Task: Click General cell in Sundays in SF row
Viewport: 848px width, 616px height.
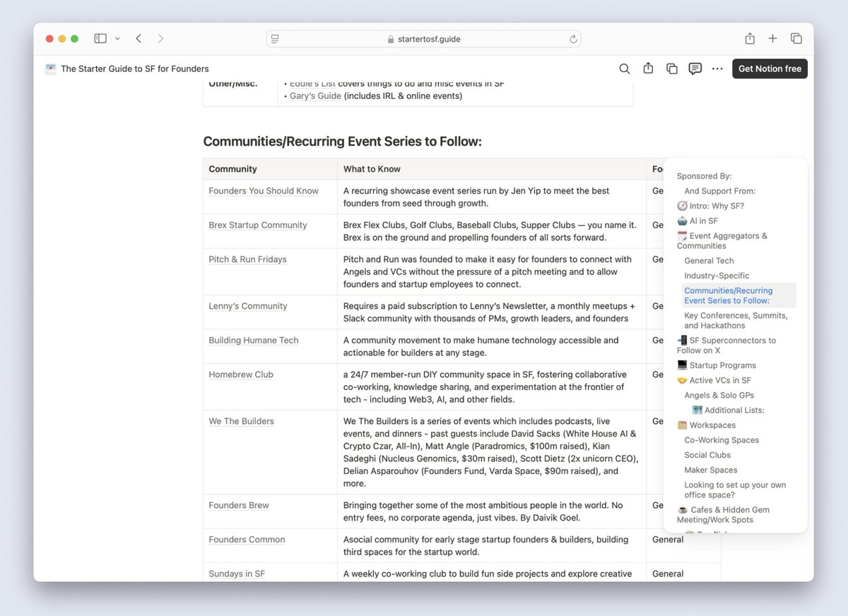Action: click(x=668, y=574)
